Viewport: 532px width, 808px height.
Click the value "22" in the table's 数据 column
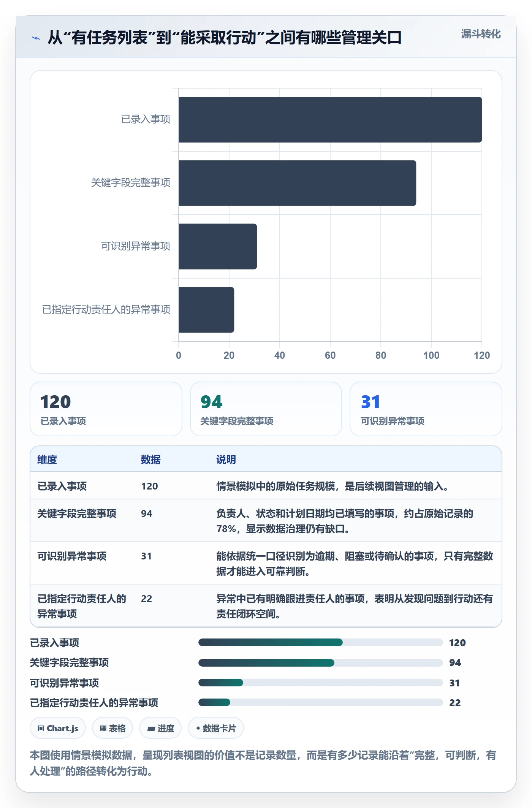tap(147, 599)
